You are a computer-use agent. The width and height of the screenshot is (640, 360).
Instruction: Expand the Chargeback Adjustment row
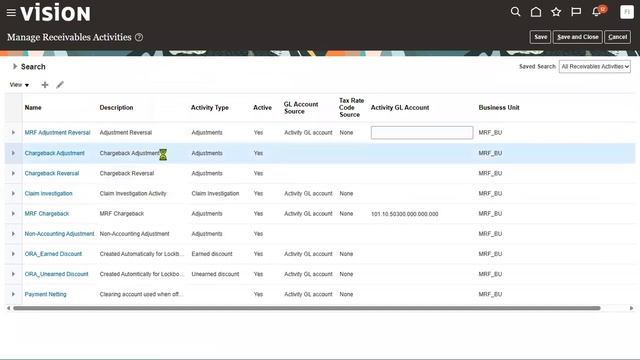(x=13, y=153)
